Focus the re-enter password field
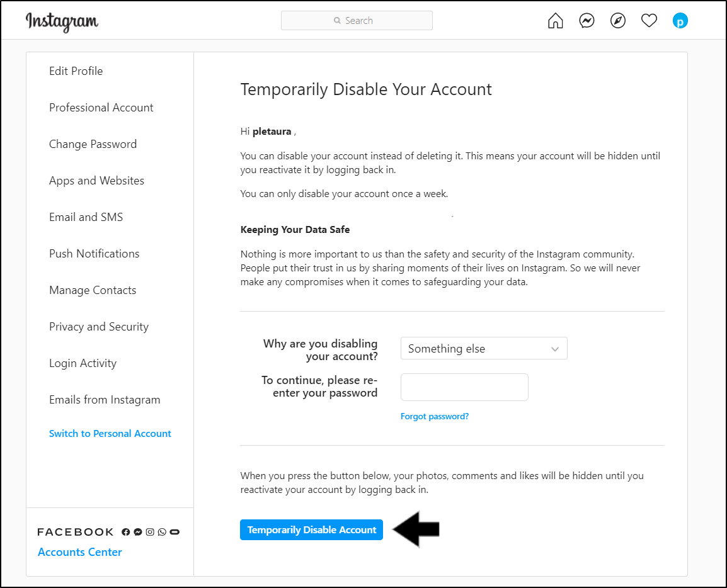The width and height of the screenshot is (727, 588). 464,387
